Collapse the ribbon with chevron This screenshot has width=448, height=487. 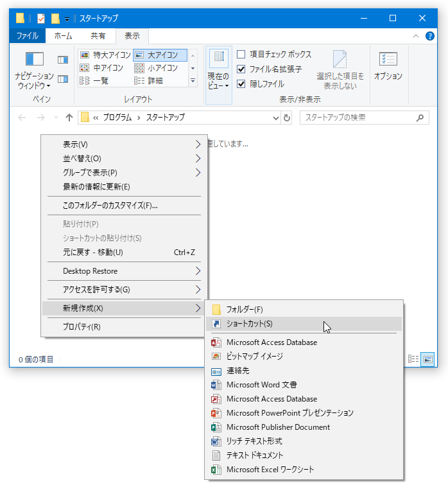pos(416,36)
